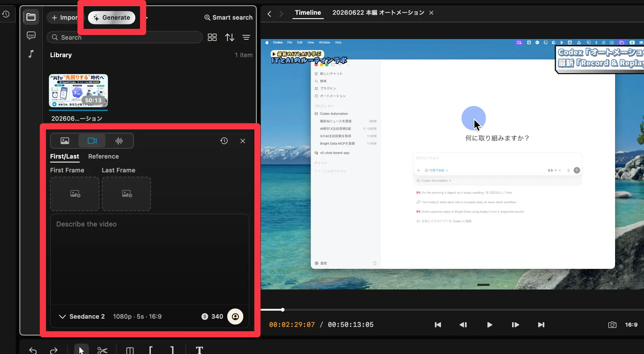Select the First/Last tab
The image size is (644, 354).
click(x=65, y=156)
